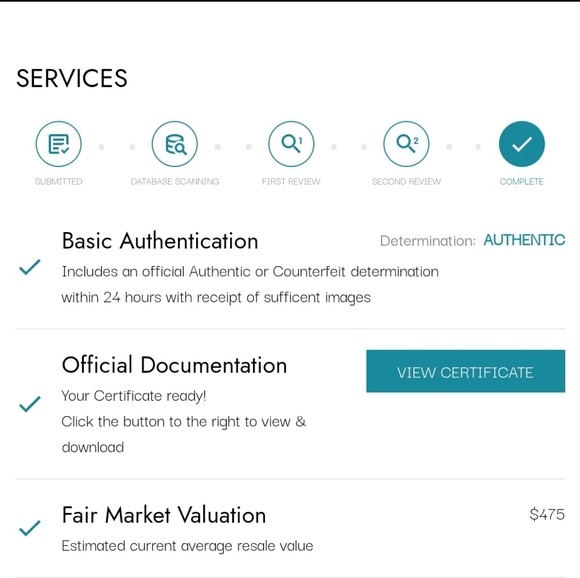Screen dimensions: 580x578
Task: Open the Second Review magnifier icon
Action: click(x=406, y=144)
